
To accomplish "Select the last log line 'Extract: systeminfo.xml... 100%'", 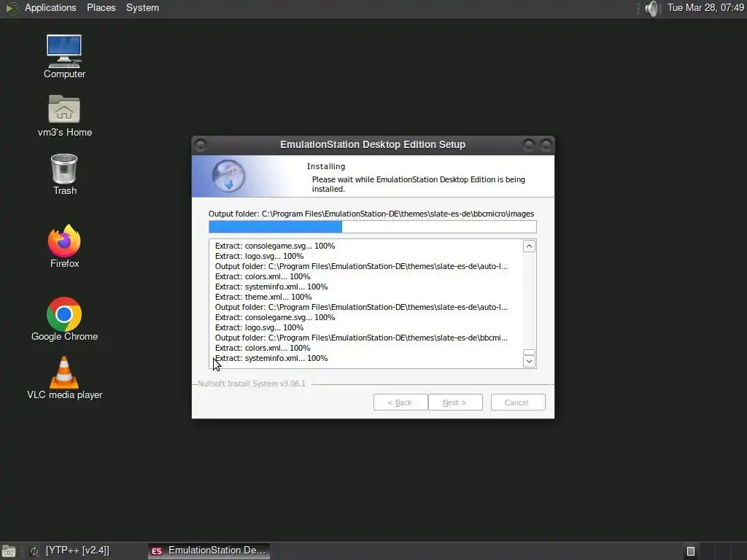I will coord(271,358).
